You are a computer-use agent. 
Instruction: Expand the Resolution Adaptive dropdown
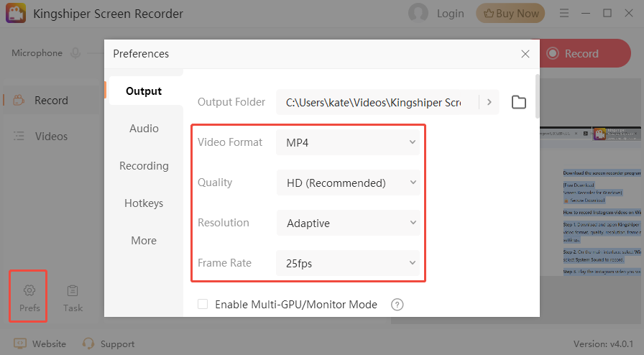[x=348, y=223]
